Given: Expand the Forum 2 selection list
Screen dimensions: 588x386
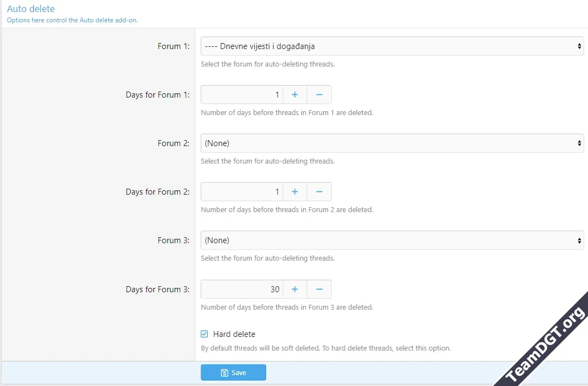Looking at the screenshot, I should 392,143.
